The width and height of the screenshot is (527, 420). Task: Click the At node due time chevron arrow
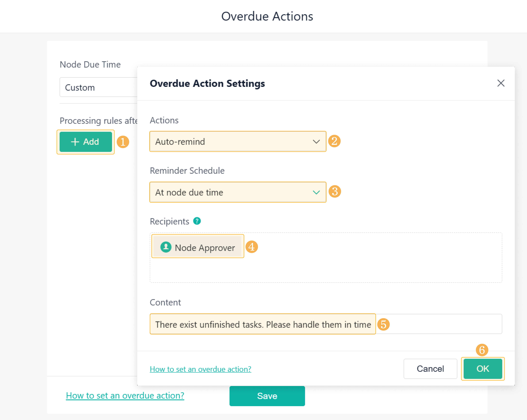(316, 192)
